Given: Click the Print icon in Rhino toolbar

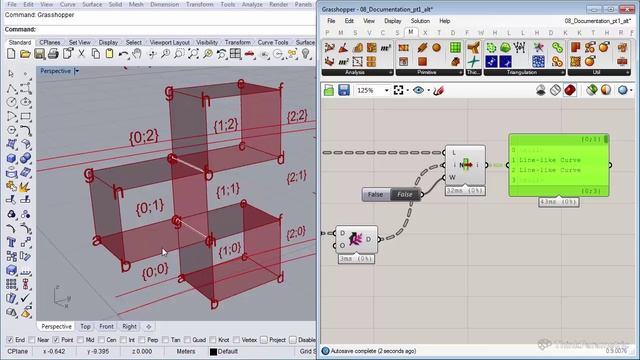Looking at the screenshot, I should pyautogui.click(x=53, y=54).
